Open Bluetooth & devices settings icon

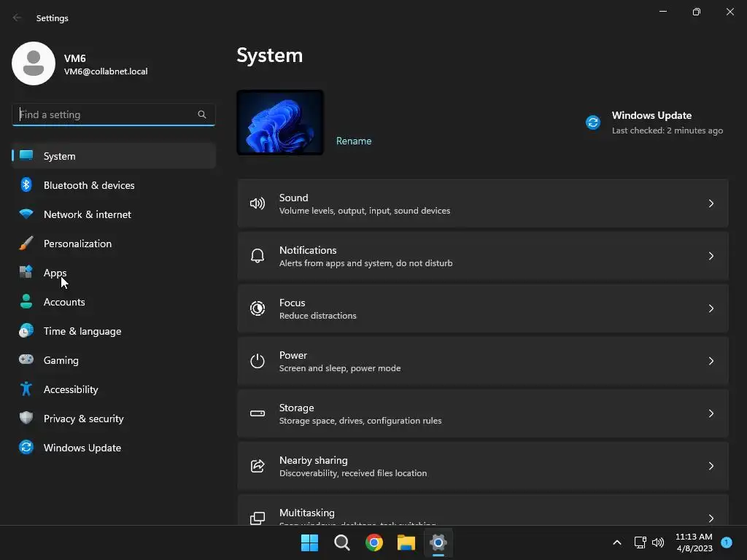(x=26, y=184)
